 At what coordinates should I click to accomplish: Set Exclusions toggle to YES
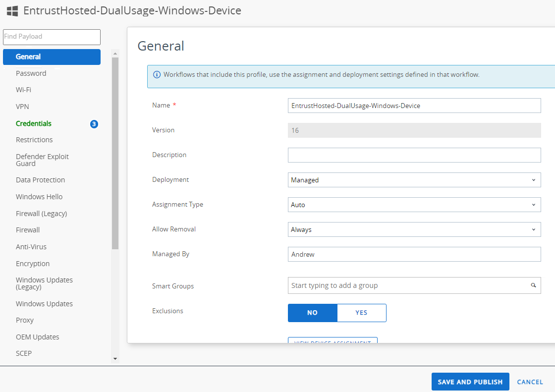pyautogui.click(x=361, y=313)
